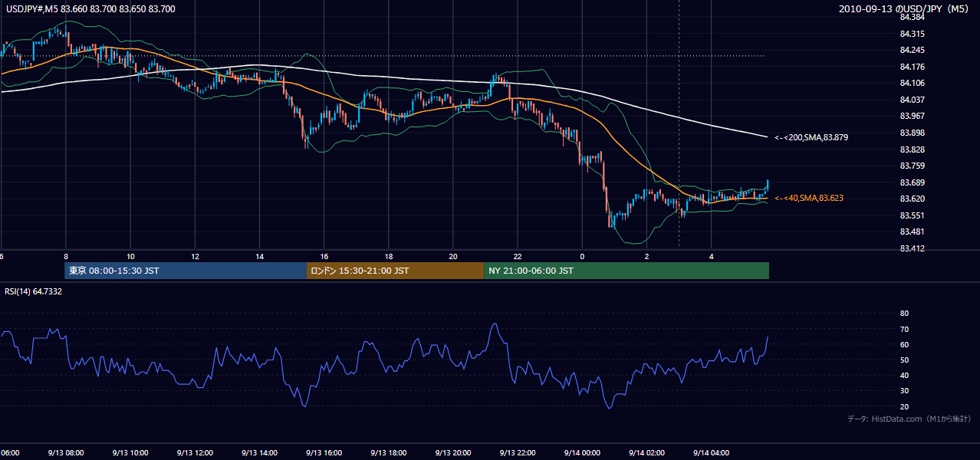Click price axis value 84.106

point(912,83)
